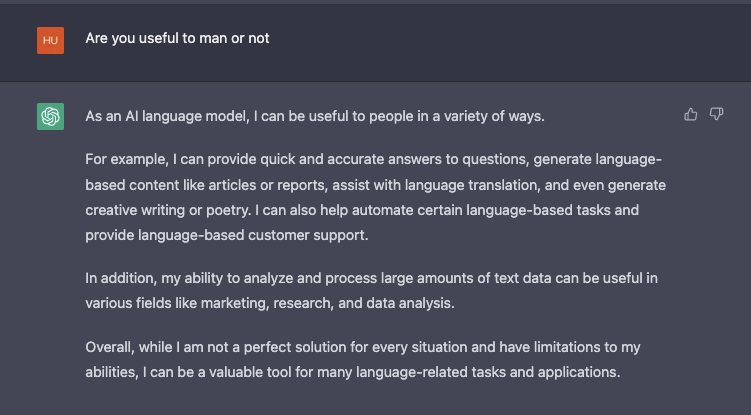The width and height of the screenshot is (751, 415).
Task: Click the first response line starting "As an AI language model"
Action: (x=314, y=117)
